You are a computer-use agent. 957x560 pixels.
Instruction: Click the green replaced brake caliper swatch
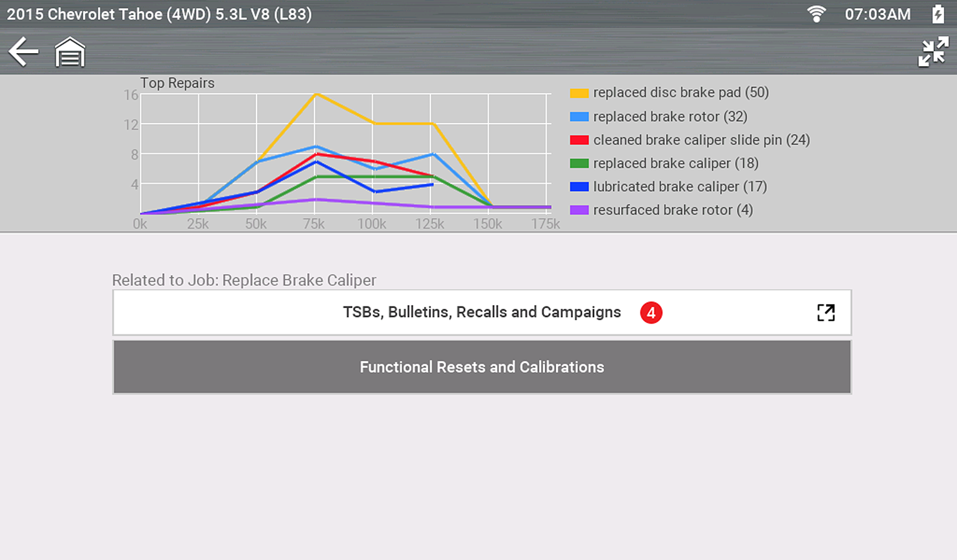pyautogui.click(x=579, y=164)
